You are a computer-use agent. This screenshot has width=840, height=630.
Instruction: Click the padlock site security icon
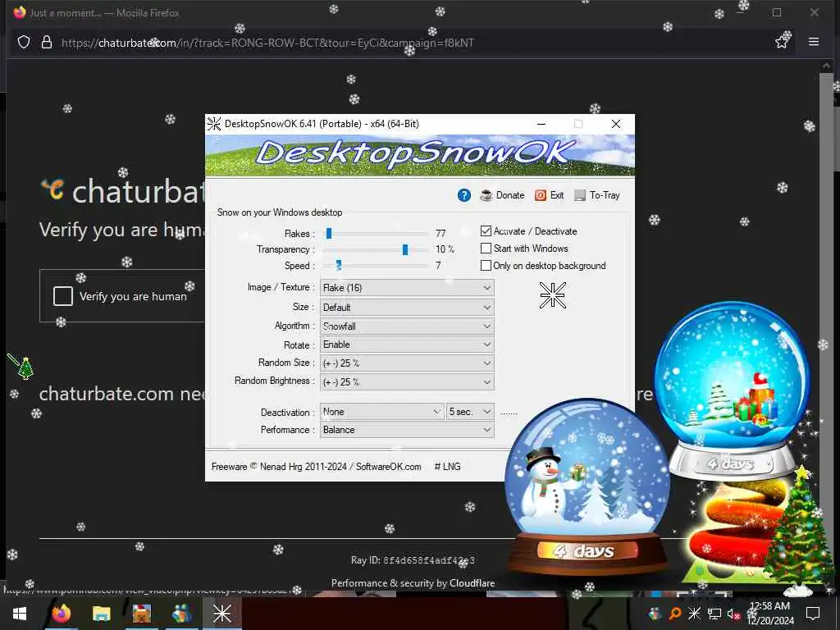47,43
